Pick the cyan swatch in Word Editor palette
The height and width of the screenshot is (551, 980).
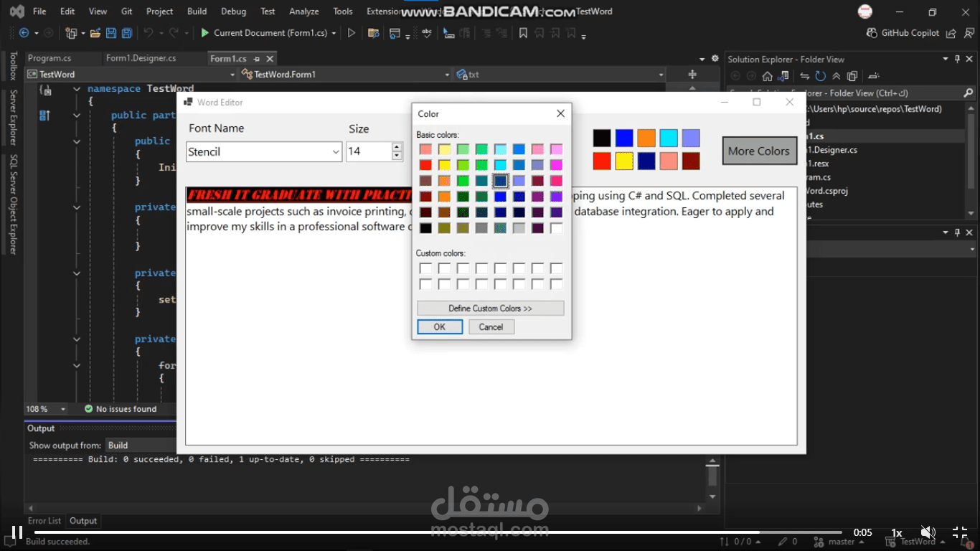coord(669,138)
